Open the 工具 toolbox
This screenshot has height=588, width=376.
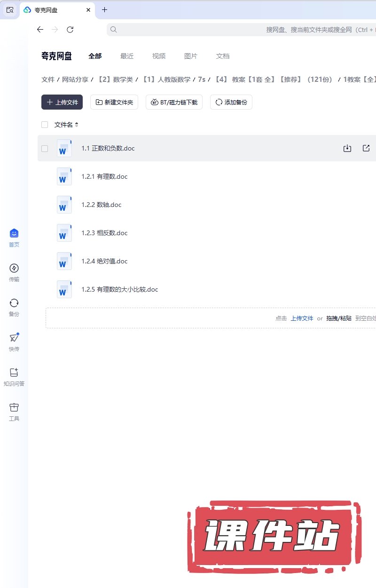[x=14, y=412]
